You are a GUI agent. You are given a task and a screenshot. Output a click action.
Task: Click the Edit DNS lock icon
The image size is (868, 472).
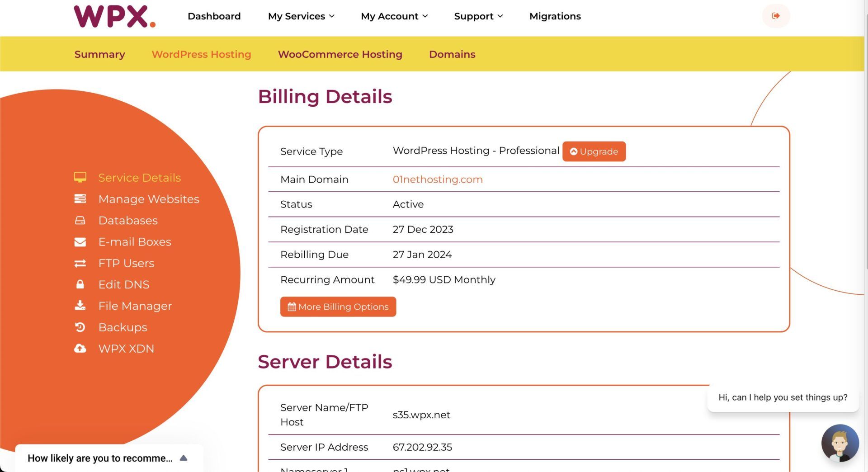(80, 284)
